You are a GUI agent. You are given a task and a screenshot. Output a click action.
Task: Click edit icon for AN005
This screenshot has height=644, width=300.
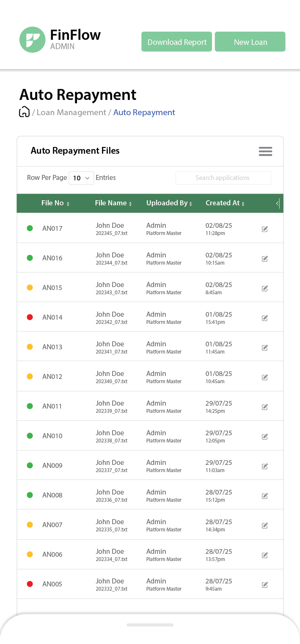[265, 585]
